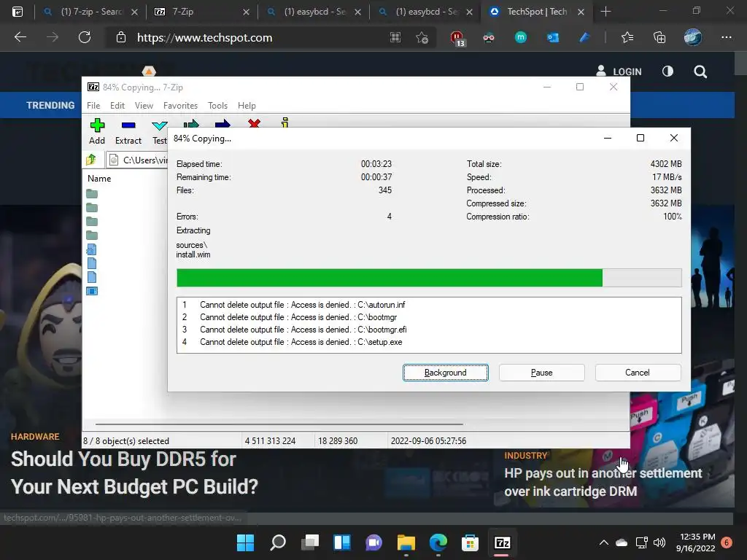Select the C:\bootmgr access denied error row
Viewport: 747px width, 560px height.
[x=429, y=317]
